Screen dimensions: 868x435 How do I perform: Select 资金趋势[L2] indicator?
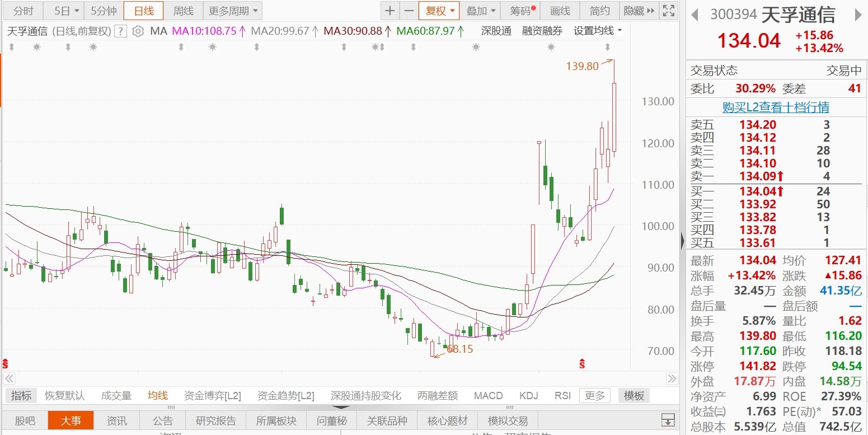(286, 396)
